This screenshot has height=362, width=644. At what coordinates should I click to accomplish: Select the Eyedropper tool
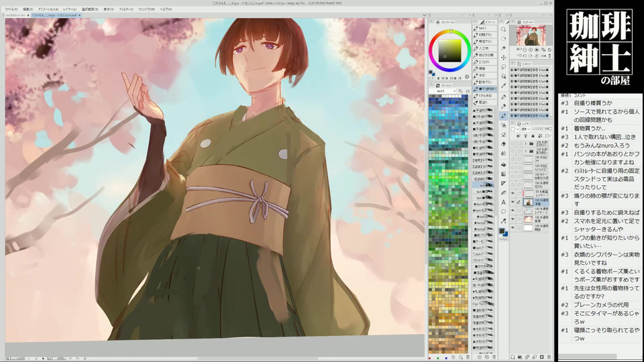[504, 85]
